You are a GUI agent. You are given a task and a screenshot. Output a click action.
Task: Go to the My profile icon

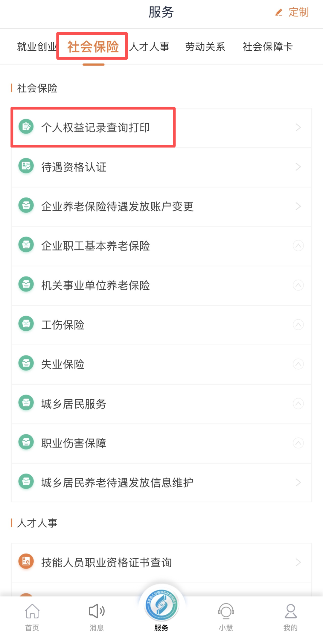(x=290, y=611)
